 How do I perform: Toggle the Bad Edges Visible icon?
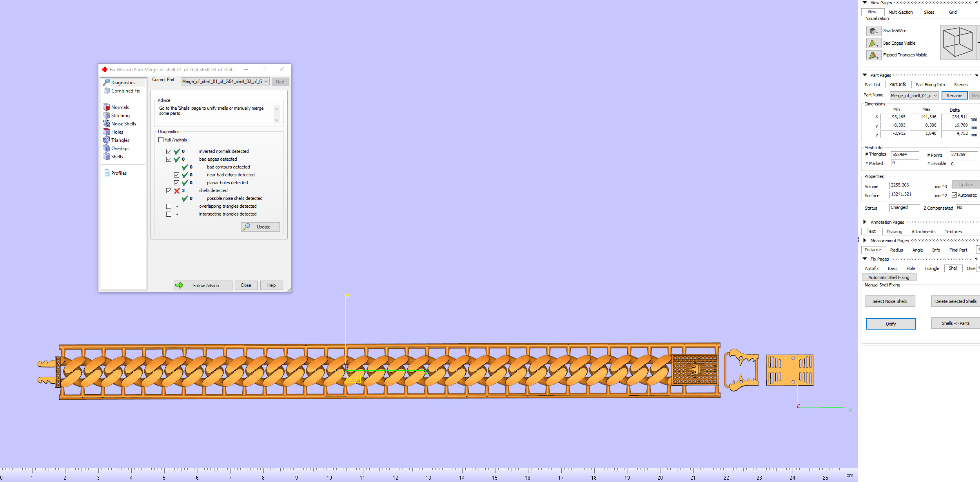tap(873, 43)
